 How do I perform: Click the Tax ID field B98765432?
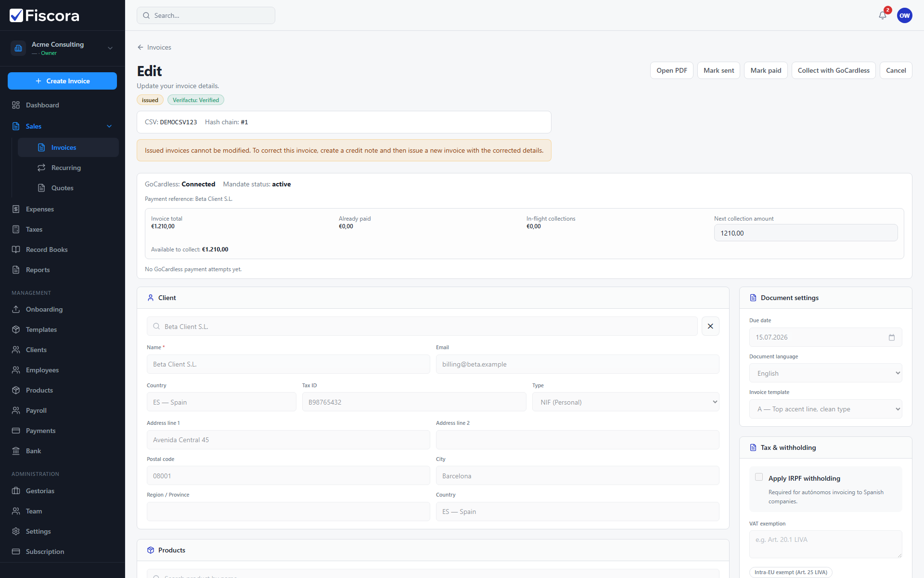coord(414,402)
